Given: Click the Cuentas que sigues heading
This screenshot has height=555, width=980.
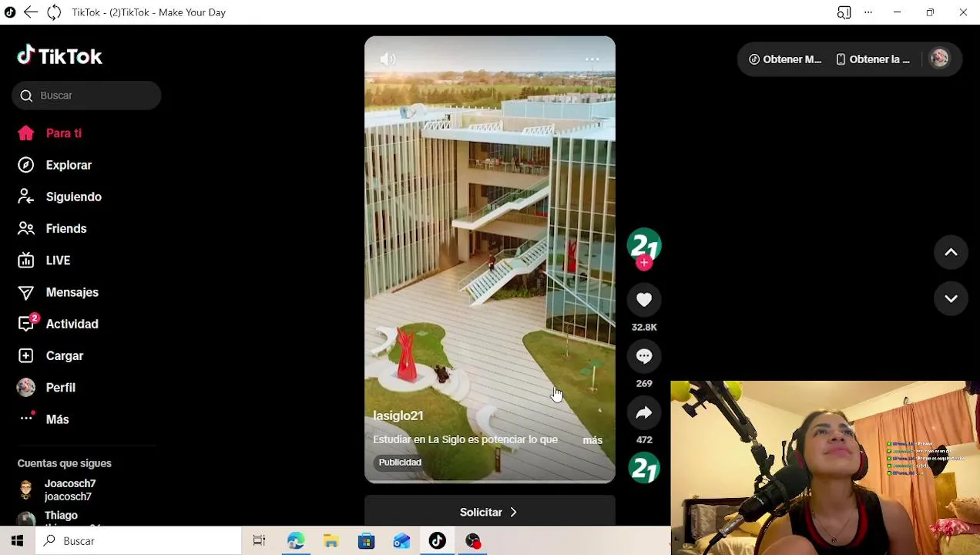Looking at the screenshot, I should click(x=65, y=463).
